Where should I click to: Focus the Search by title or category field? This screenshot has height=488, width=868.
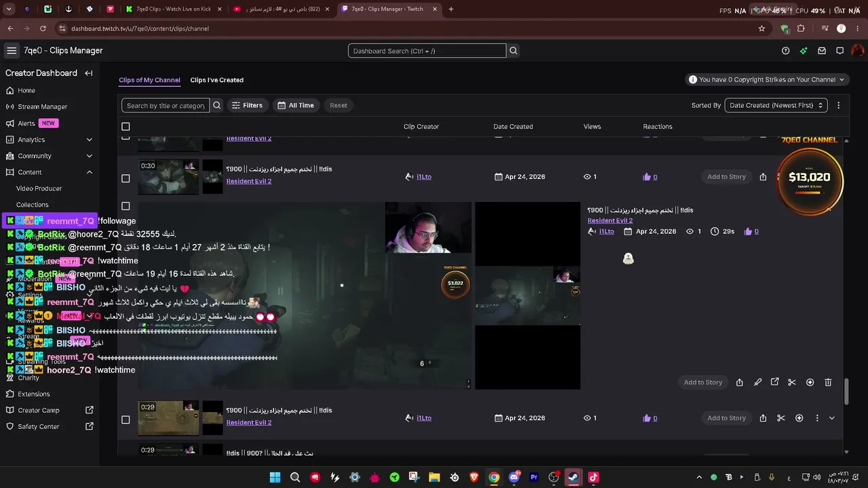click(x=165, y=105)
